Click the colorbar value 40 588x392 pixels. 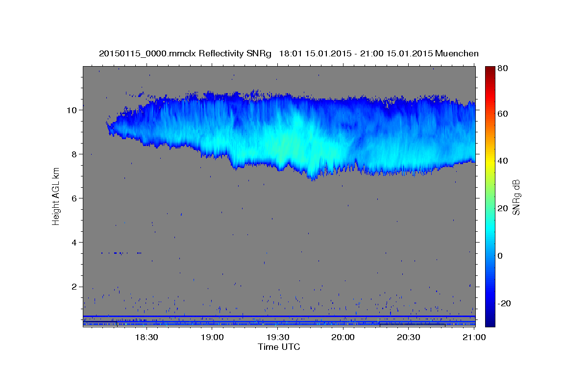pyautogui.click(x=502, y=161)
